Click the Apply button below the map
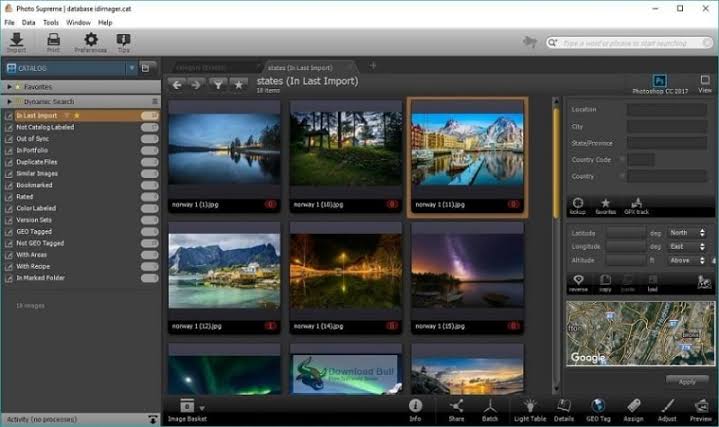 pyautogui.click(x=687, y=381)
